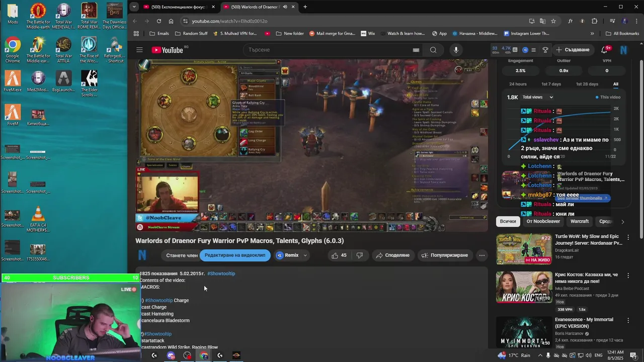Click Редактиране на видеоклип button
Image resolution: width=644 pixels, height=362 pixels.
(235, 255)
